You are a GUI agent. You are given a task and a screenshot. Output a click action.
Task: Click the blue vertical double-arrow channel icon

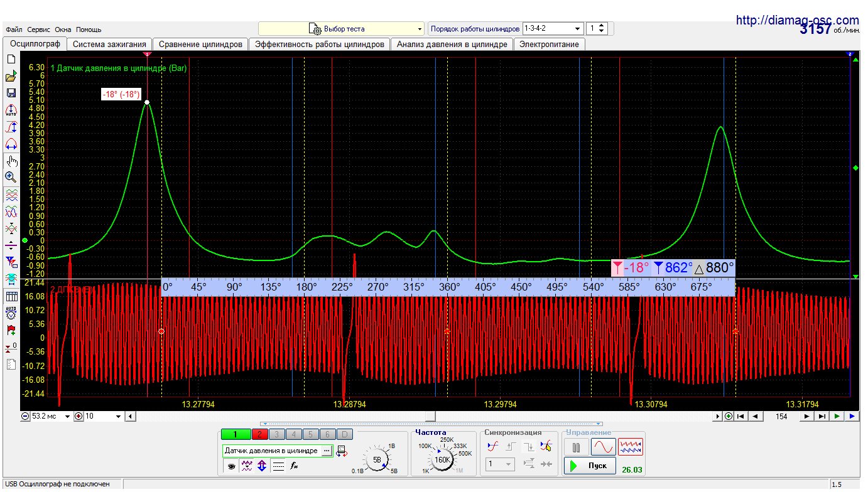click(x=262, y=466)
